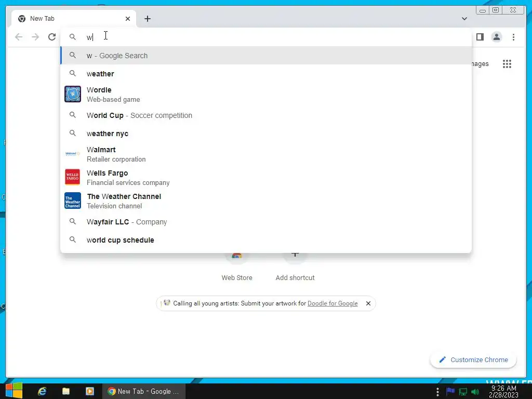Open File Explorer from the taskbar
The width and height of the screenshot is (532, 399).
tap(66, 391)
